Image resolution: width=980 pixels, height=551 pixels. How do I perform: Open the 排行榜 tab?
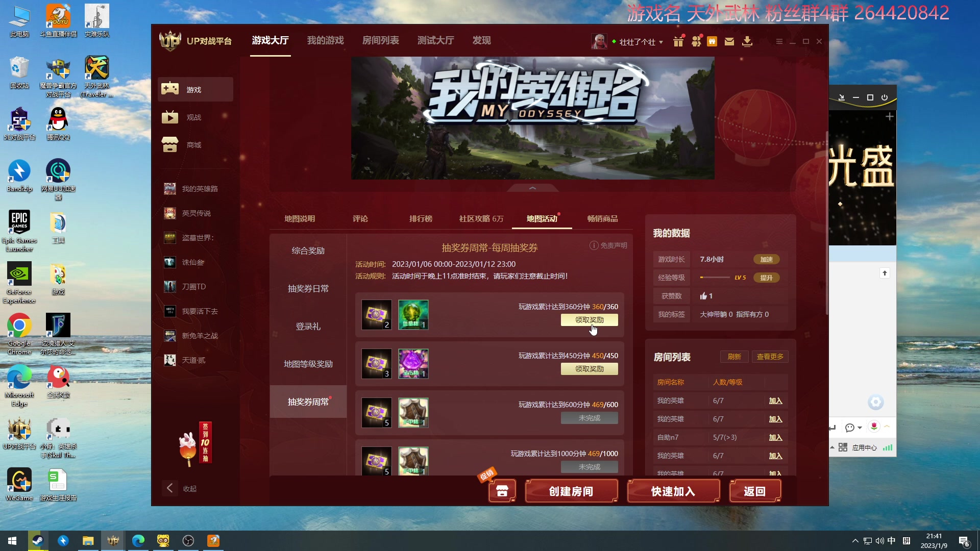click(421, 219)
